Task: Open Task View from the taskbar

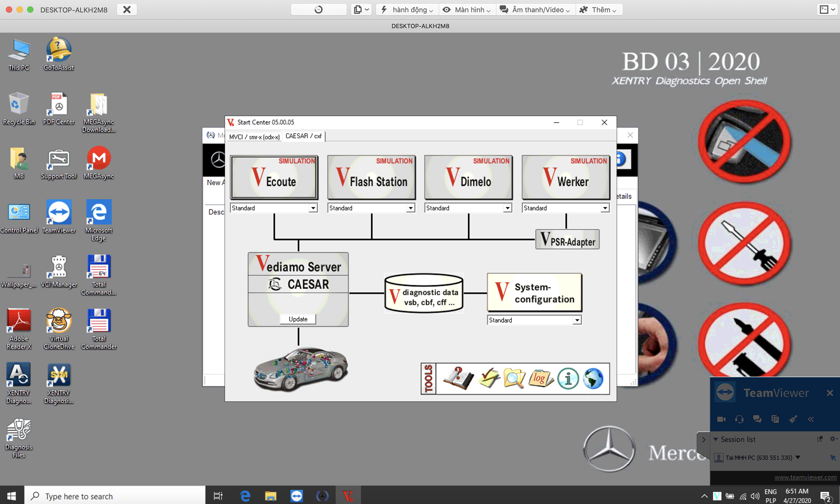Action: 218,496
